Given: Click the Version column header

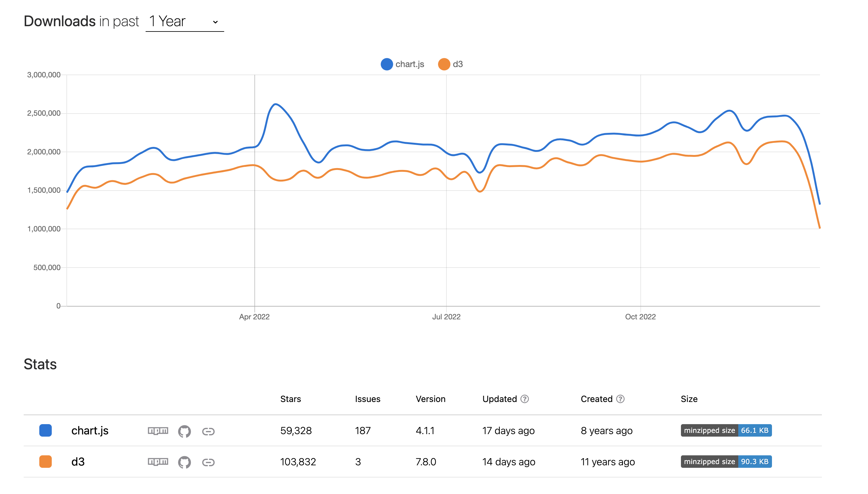Looking at the screenshot, I should coord(431,399).
